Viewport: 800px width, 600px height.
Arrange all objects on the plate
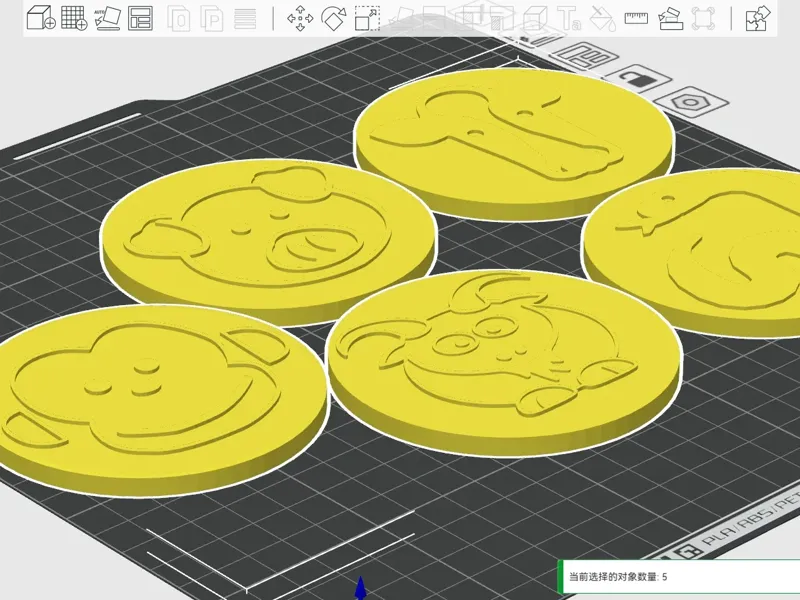coord(140,18)
